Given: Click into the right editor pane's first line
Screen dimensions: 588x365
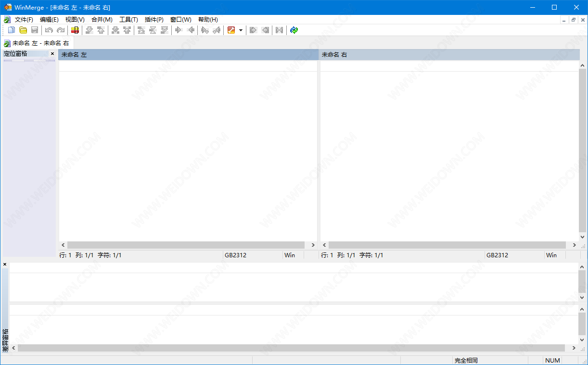Looking at the screenshot, I should click(449, 66).
